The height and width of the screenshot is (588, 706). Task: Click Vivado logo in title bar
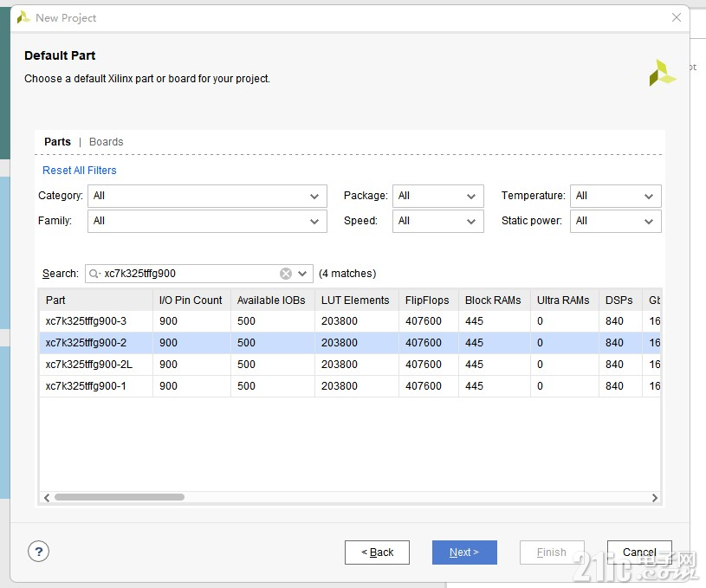click(23, 17)
